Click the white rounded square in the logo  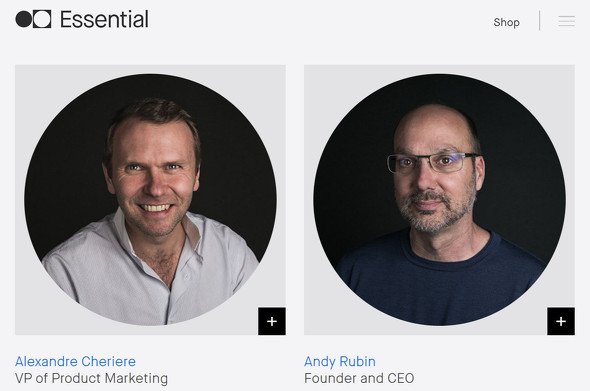tap(42, 19)
